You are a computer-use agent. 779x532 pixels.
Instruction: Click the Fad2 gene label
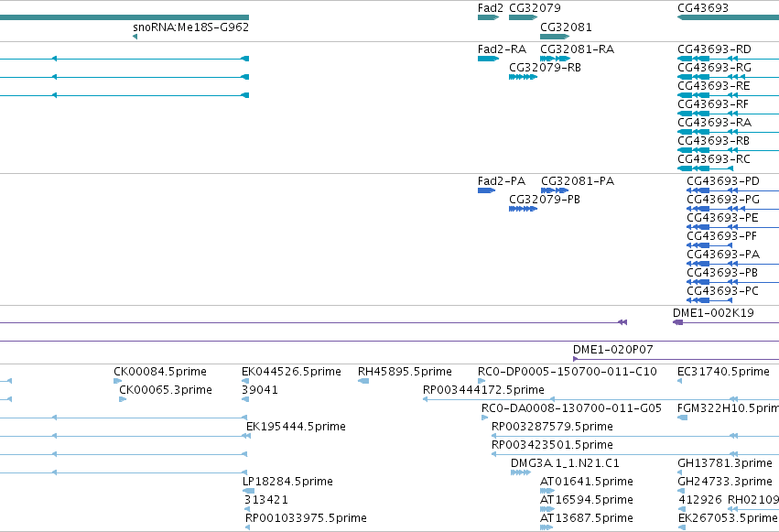pos(490,8)
